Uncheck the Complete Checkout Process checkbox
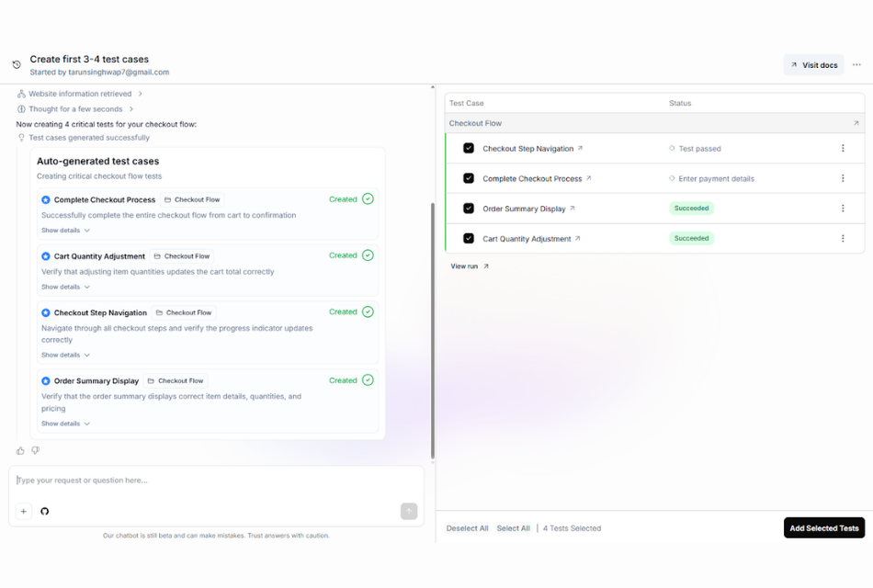873x588 pixels. 469,178
